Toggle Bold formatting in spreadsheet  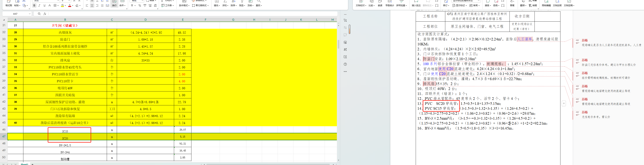(x=34, y=5)
